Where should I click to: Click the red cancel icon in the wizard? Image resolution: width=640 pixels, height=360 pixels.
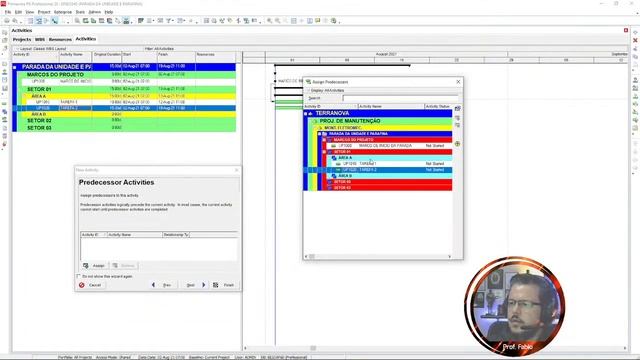(82, 285)
